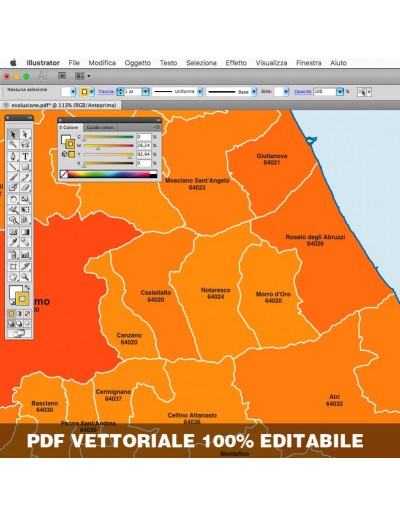Click the Opacità link in control bar
Viewport: 400px width, 517px height.
(302, 92)
